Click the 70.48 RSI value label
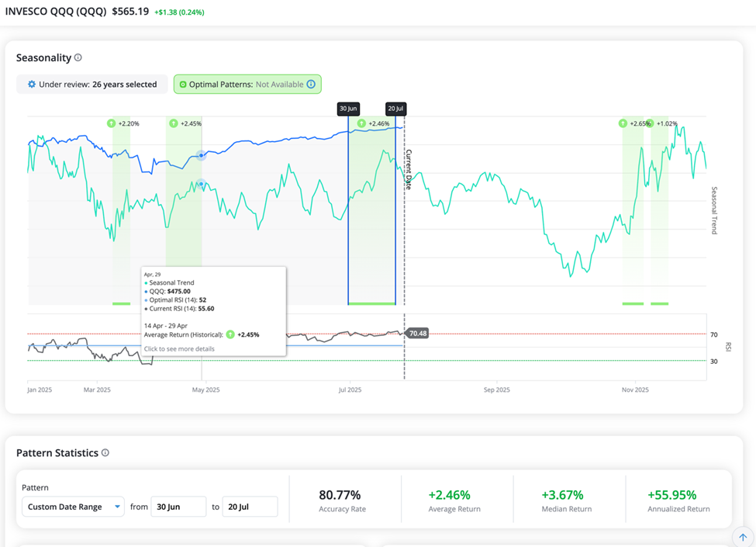 [418, 334]
